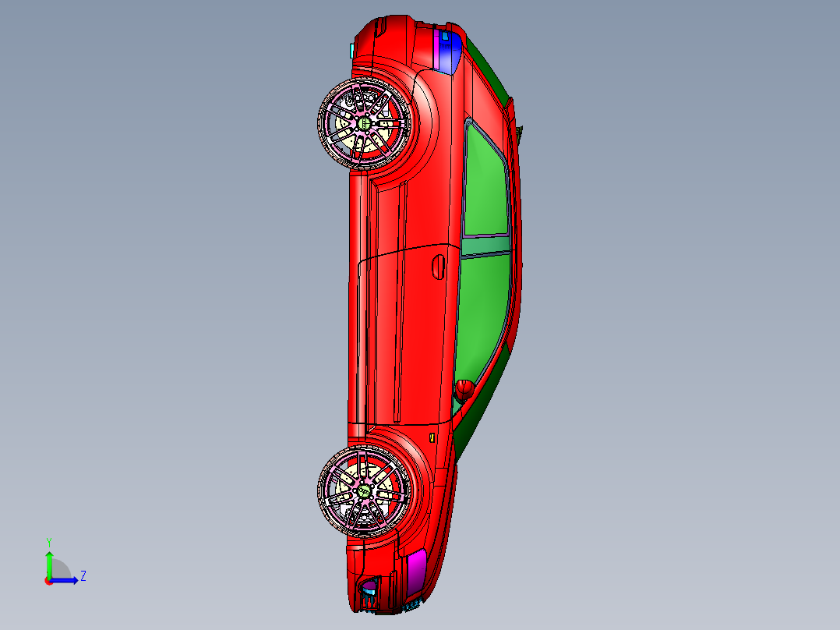Image resolution: width=840 pixels, height=630 pixels.
Task: Select the wheel rim nearest the headlight
Action: click(x=365, y=491)
